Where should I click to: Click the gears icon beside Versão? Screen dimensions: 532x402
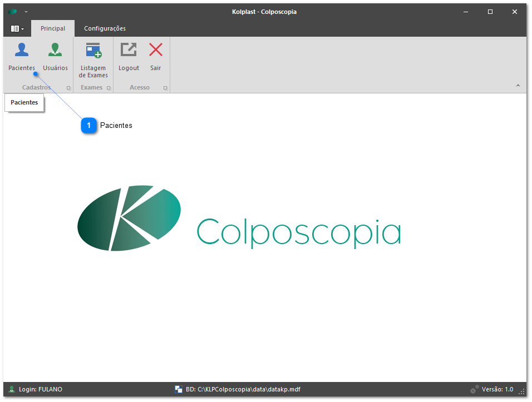point(474,389)
